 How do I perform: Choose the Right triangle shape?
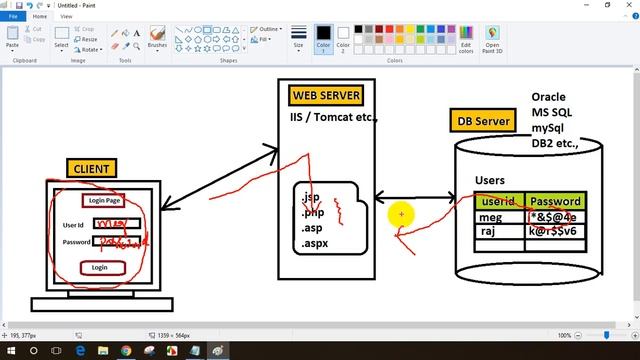[x=179, y=40]
